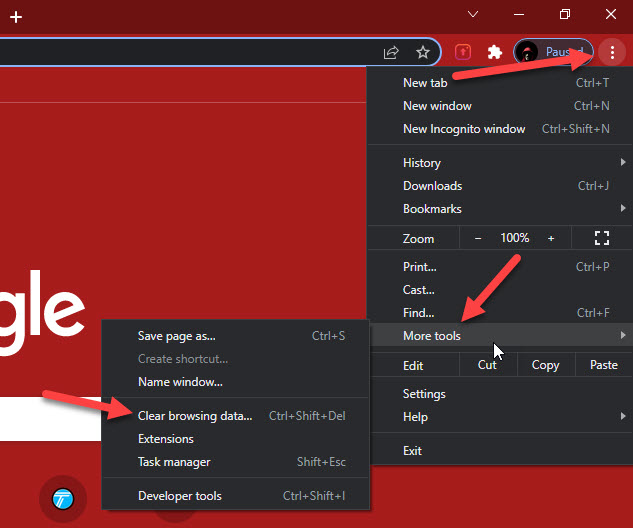This screenshot has width=633, height=528.
Task: Expand the Help submenu
Action: click(x=500, y=417)
